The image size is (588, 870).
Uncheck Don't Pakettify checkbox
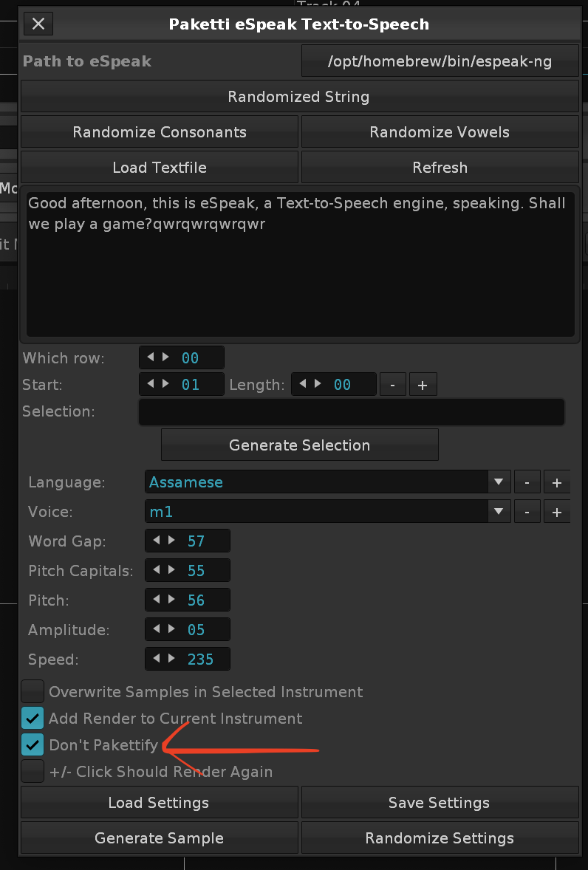[33, 745]
